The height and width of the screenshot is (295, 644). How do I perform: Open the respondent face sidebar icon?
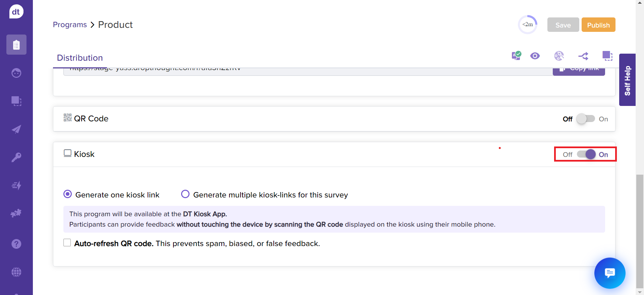click(x=16, y=73)
